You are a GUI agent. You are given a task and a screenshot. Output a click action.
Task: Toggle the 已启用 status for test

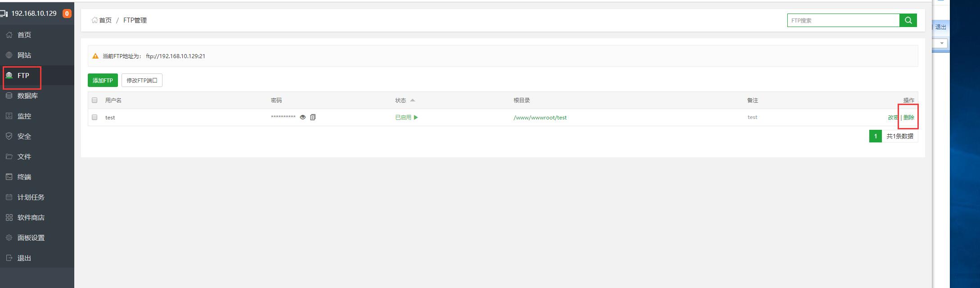[x=406, y=117]
